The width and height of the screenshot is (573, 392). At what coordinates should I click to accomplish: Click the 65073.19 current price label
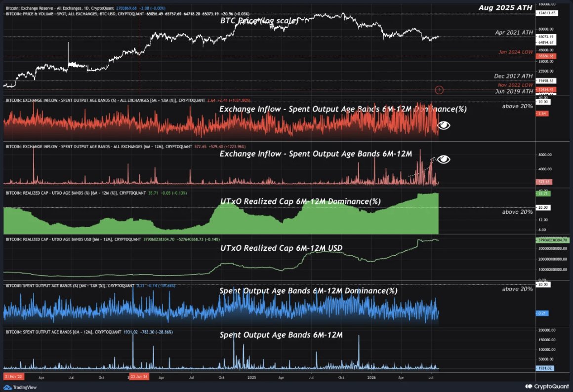pos(546,37)
